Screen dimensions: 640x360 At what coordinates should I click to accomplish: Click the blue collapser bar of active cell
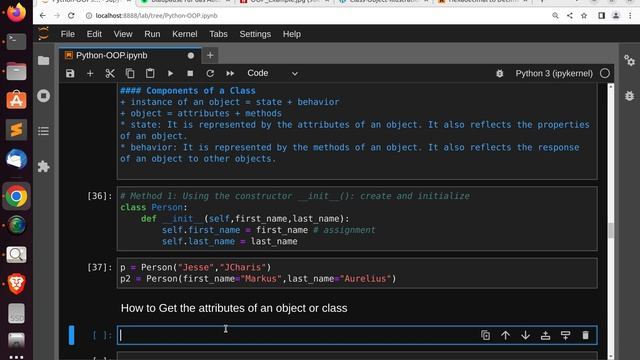[x=71, y=335]
